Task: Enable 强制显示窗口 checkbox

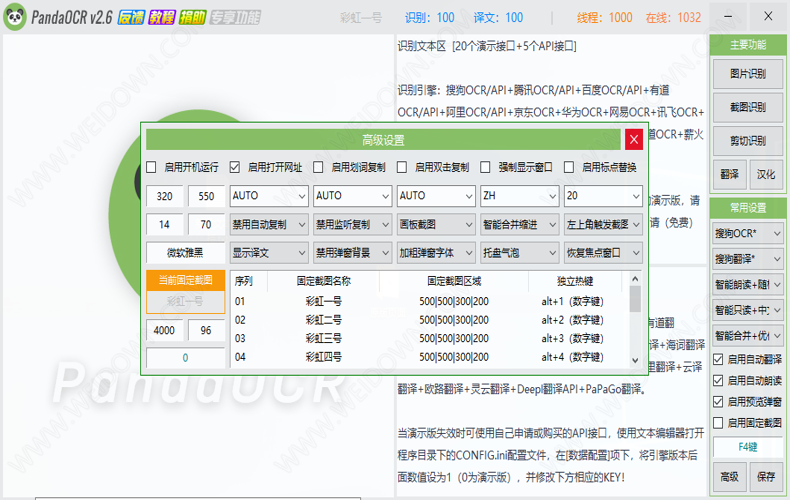Action: pyautogui.click(x=486, y=167)
